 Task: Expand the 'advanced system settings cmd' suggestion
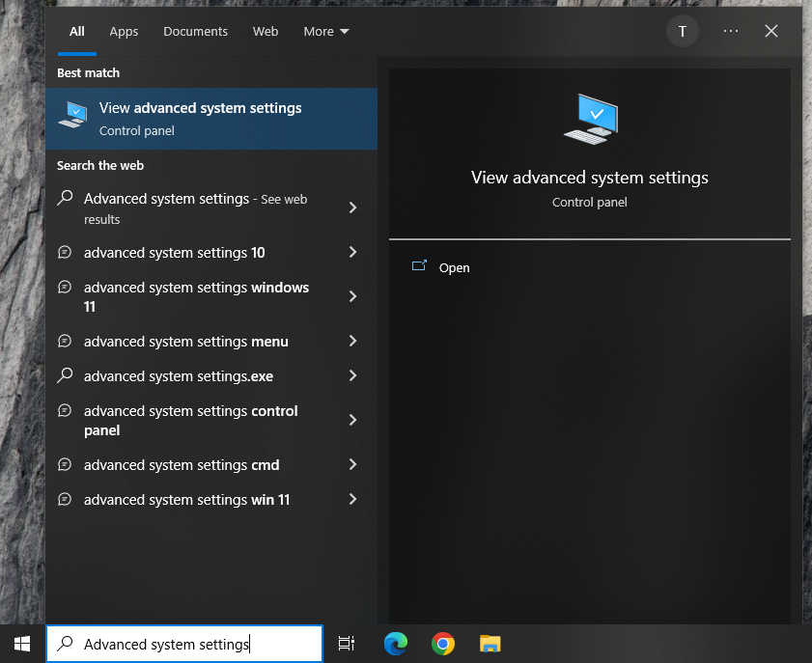pyautogui.click(x=352, y=465)
